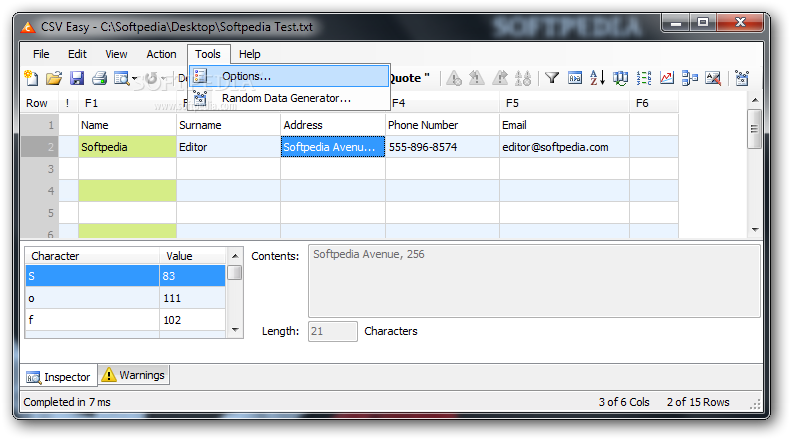Select row header number 1
The width and height of the screenshot is (791, 440).
(x=39, y=125)
